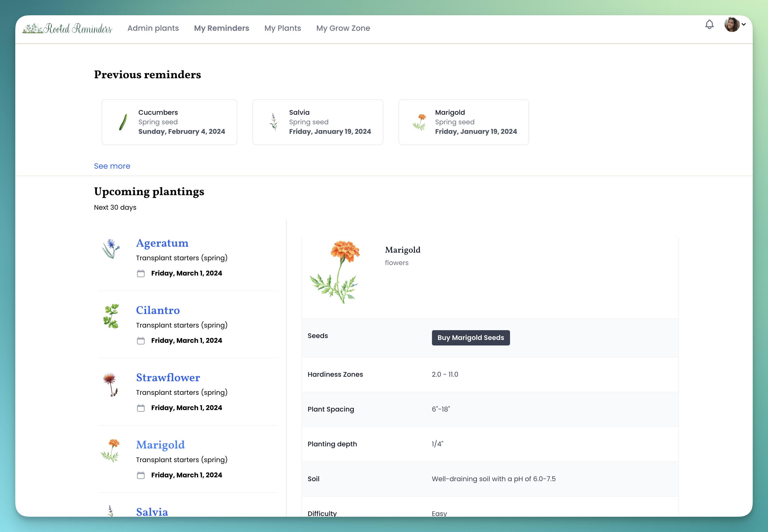Click the Planting depth value 1/4"
This screenshot has width=768, height=532.
[437, 444]
